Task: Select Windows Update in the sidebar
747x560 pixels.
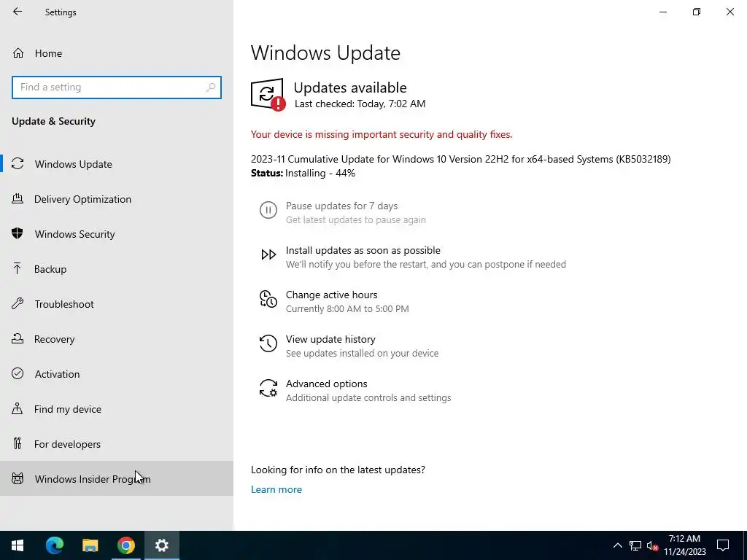Action: click(x=116, y=164)
